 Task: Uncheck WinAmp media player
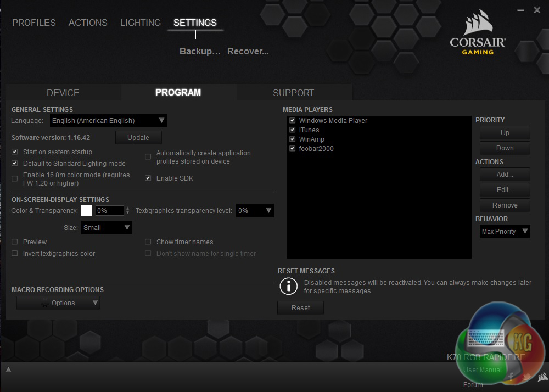click(293, 139)
